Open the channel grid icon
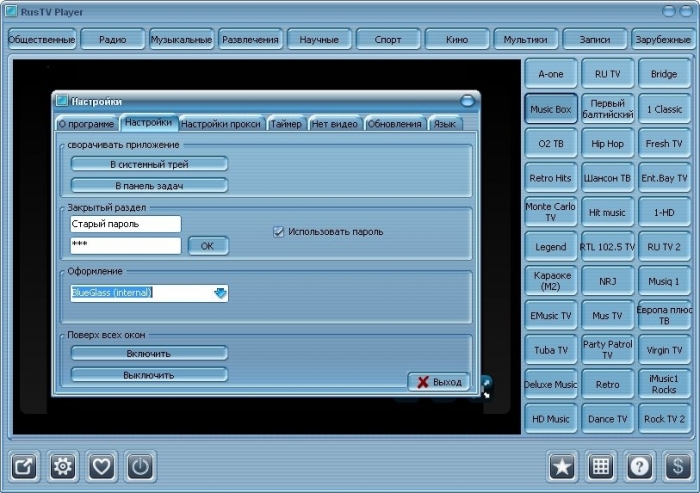Screen dimensions: 700x493 click(601, 466)
